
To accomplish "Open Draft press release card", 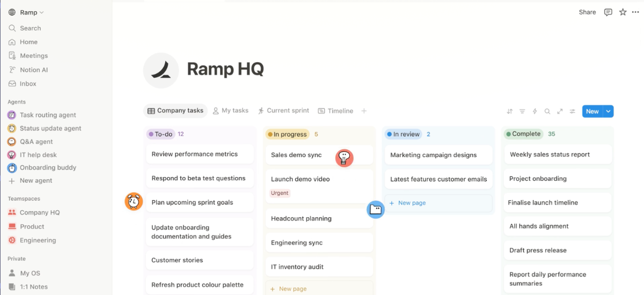I will (x=558, y=250).
